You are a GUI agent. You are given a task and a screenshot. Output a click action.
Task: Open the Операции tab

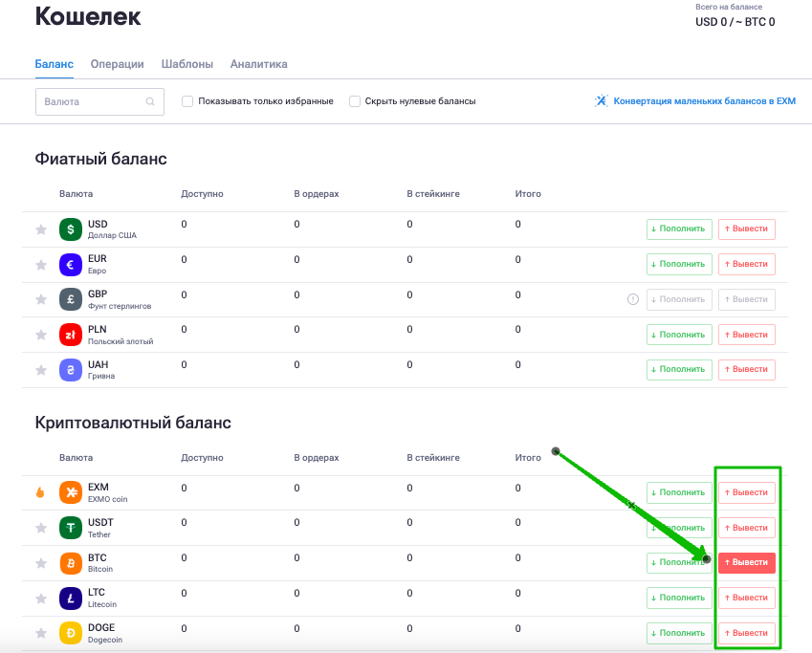(117, 64)
